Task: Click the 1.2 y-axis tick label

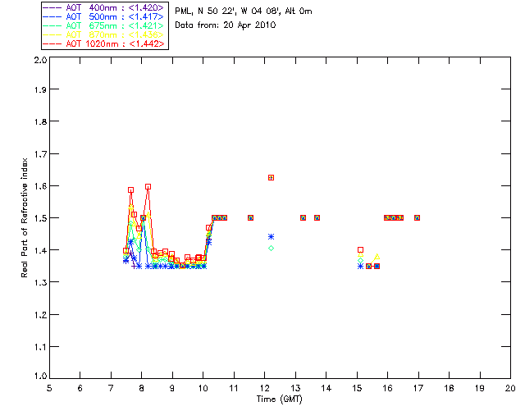Action: point(40,315)
